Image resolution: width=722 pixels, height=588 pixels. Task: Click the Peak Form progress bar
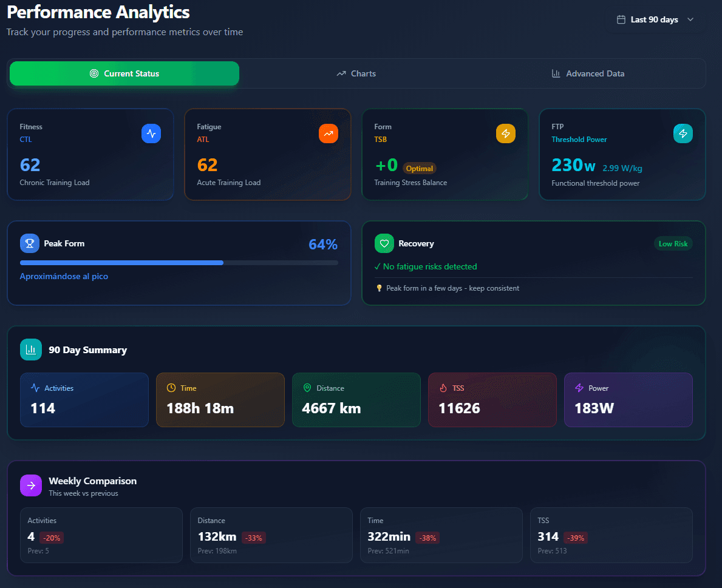coord(179,263)
